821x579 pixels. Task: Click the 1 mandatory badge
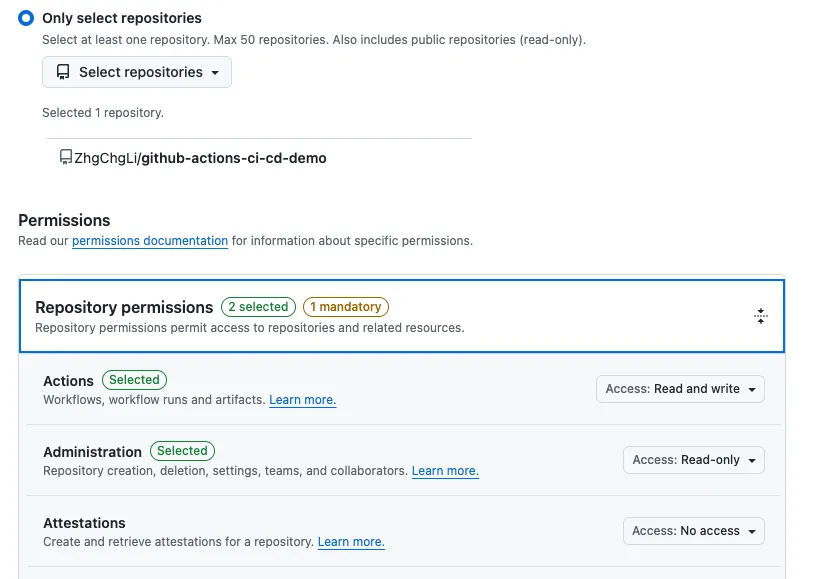(x=345, y=307)
